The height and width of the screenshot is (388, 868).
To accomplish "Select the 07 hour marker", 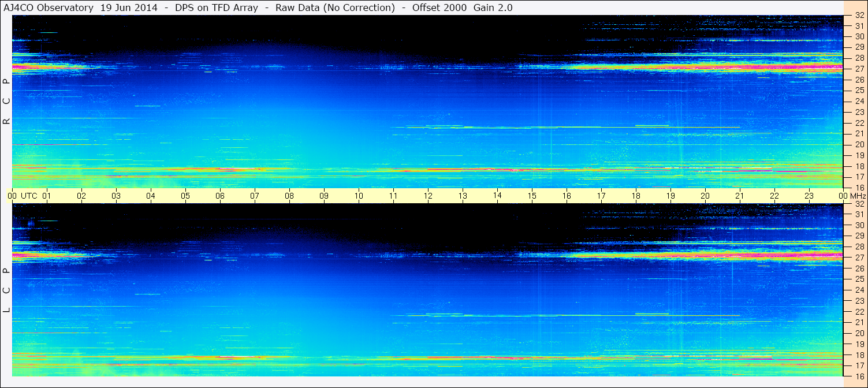I will click(x=255, y=196).
